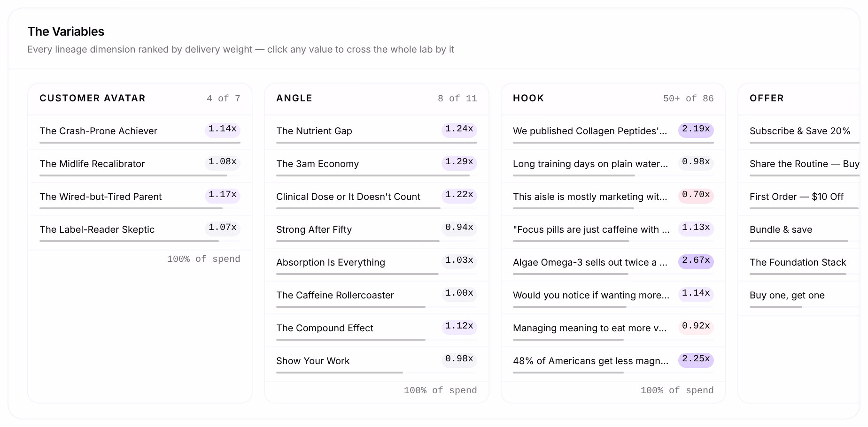Select the Strong After Fifty angle

coord(377,231)
